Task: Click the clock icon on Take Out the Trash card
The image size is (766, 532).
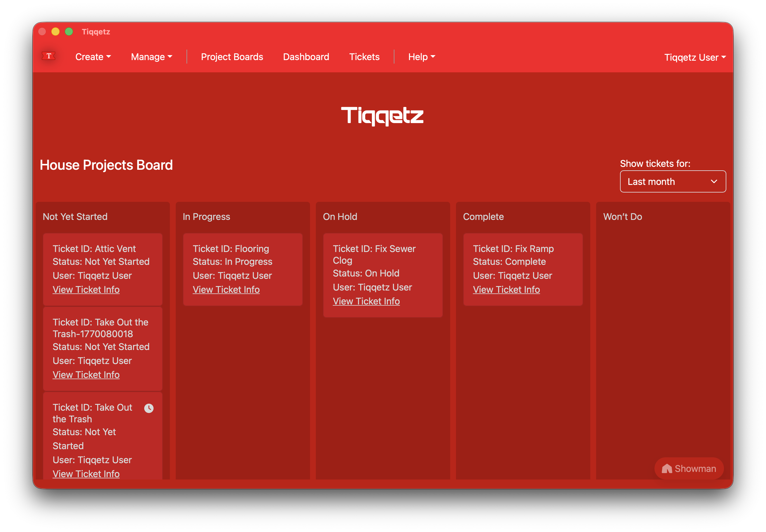Action: 149,408
